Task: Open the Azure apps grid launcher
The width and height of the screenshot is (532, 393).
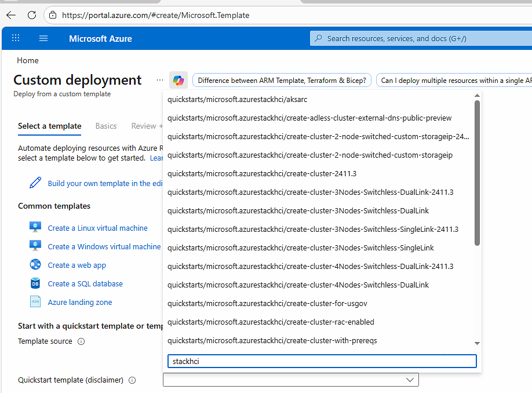Action: point(16,38)
